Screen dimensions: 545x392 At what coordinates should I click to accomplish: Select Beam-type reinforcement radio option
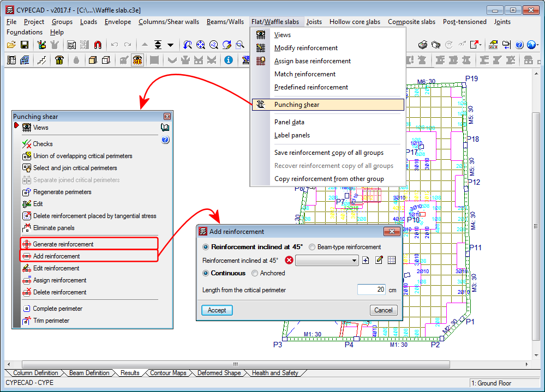coord(313,247)
